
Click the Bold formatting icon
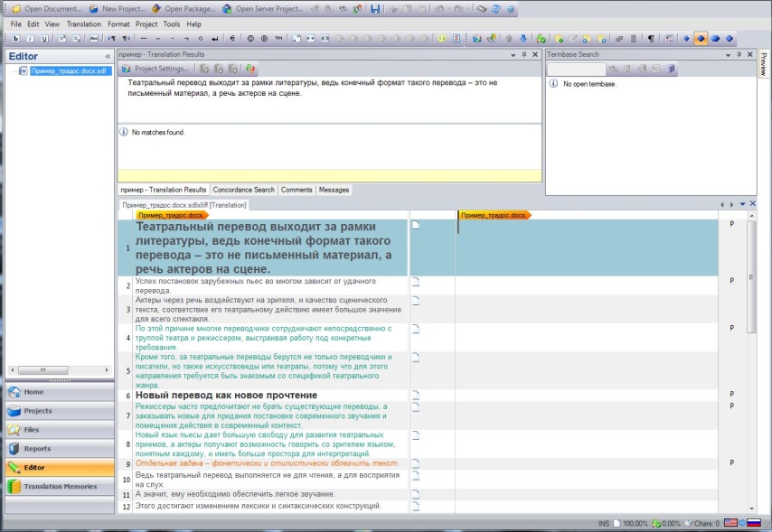(17, 39)
